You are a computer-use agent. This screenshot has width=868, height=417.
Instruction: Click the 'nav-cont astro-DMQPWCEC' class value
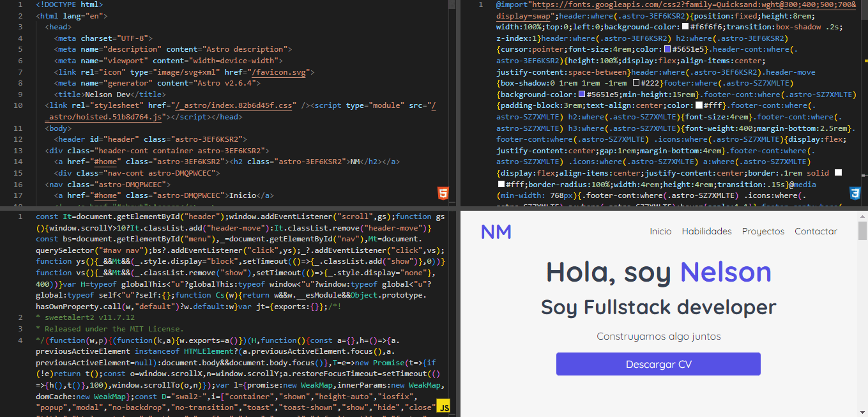[159, 172]
